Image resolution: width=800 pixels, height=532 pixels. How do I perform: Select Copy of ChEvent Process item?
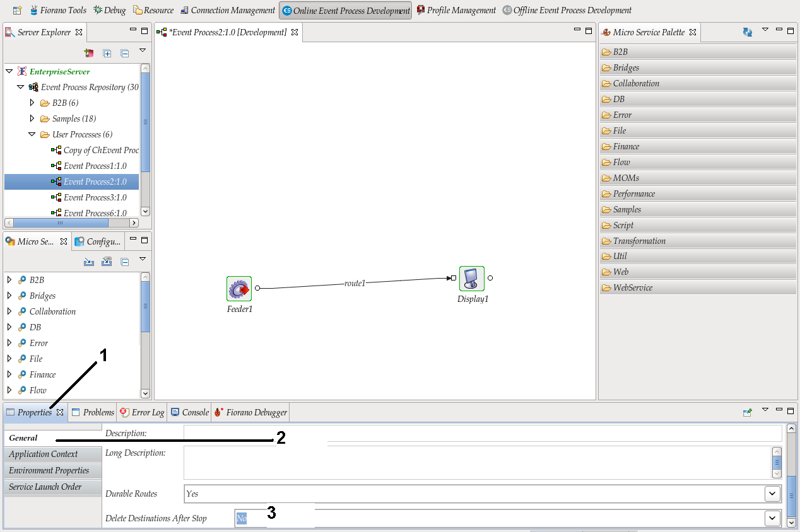[95, 150]
